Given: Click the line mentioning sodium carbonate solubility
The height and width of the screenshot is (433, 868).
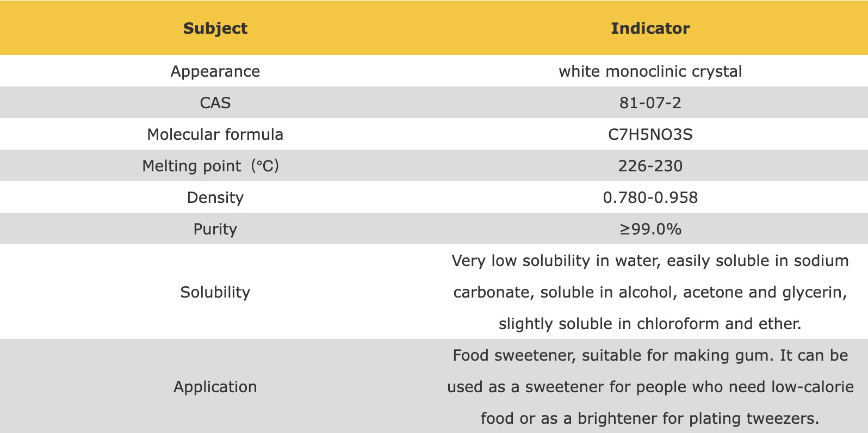Looking at the screenshot, I should (x=650, y=261).
